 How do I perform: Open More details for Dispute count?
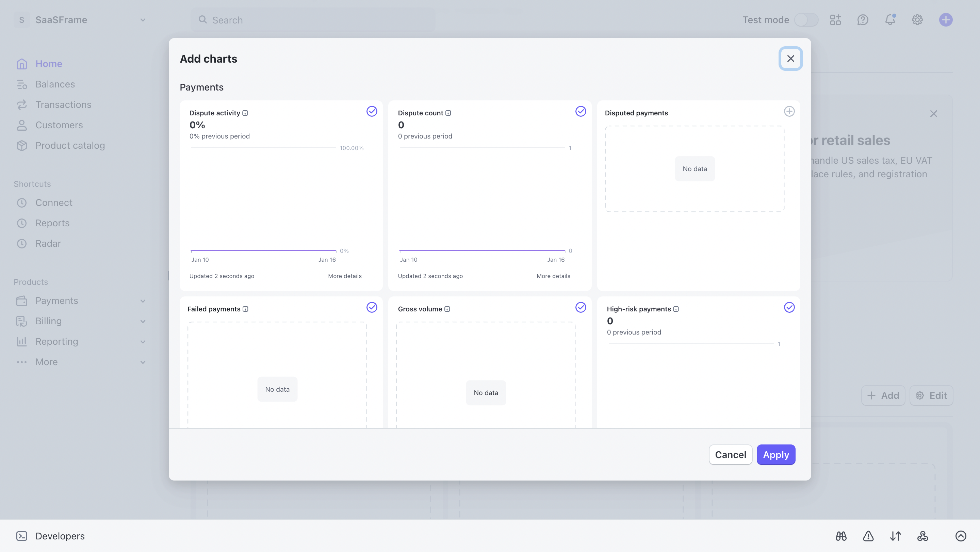pyautogui.click(x=553, y=276)
